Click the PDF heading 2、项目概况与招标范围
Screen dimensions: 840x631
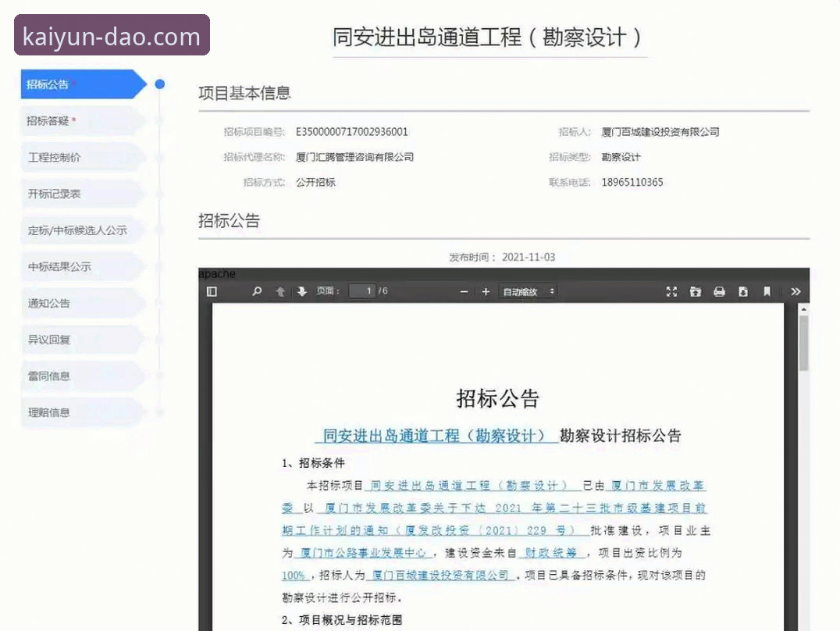(342, 620)
